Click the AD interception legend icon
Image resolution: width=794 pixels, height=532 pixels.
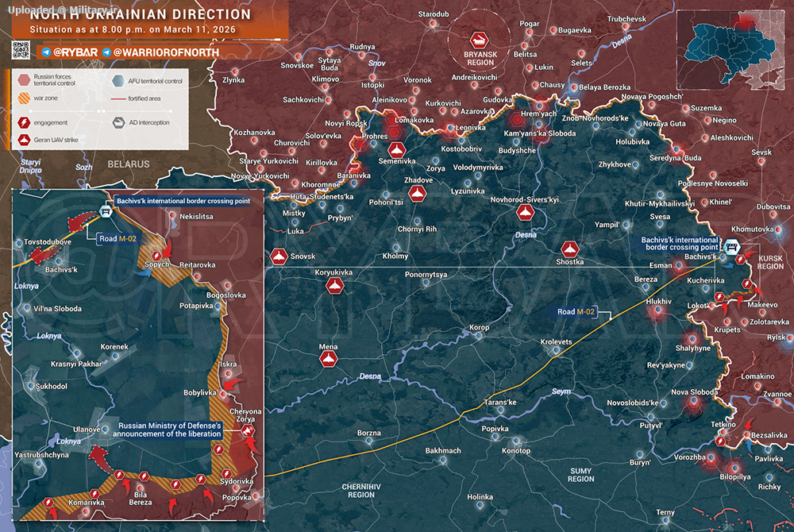click(118, 122)
